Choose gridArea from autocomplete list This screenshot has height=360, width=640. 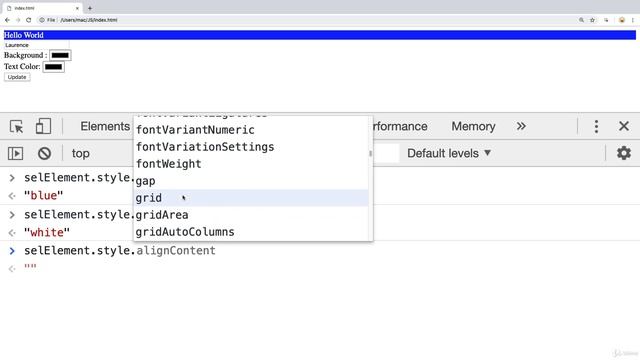click(251, 215)
